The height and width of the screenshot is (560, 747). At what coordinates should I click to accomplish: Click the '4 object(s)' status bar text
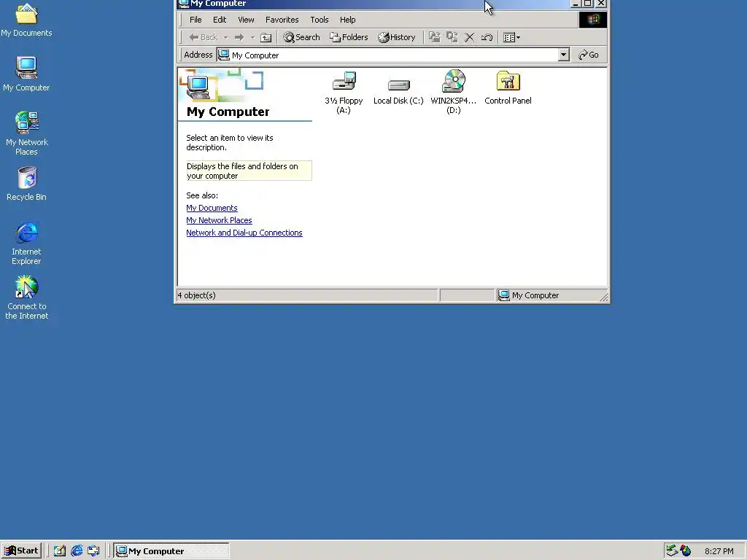[x=197, y=296]
